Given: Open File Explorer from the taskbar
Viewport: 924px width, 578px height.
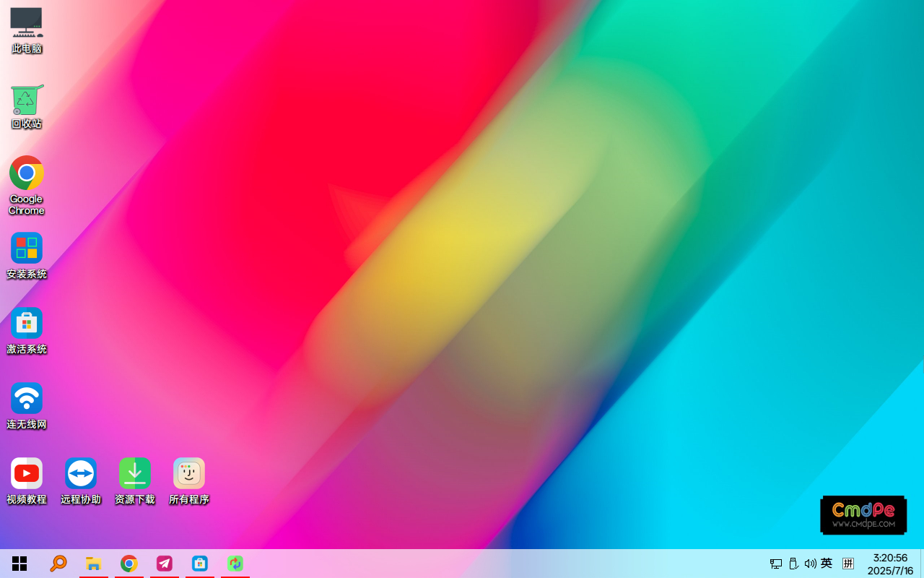Looking at the screenshot, I should [x=93, y=564].
